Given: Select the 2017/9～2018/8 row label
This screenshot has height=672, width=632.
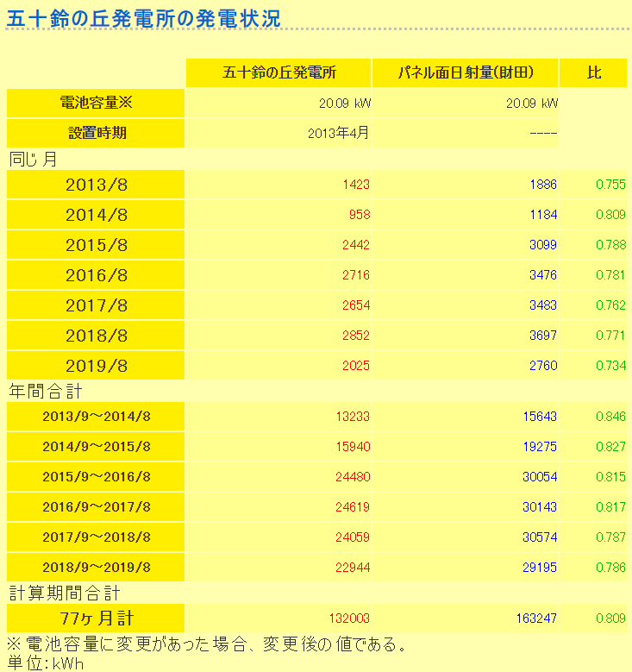Looking at the screenshot, I should [96, 537].
